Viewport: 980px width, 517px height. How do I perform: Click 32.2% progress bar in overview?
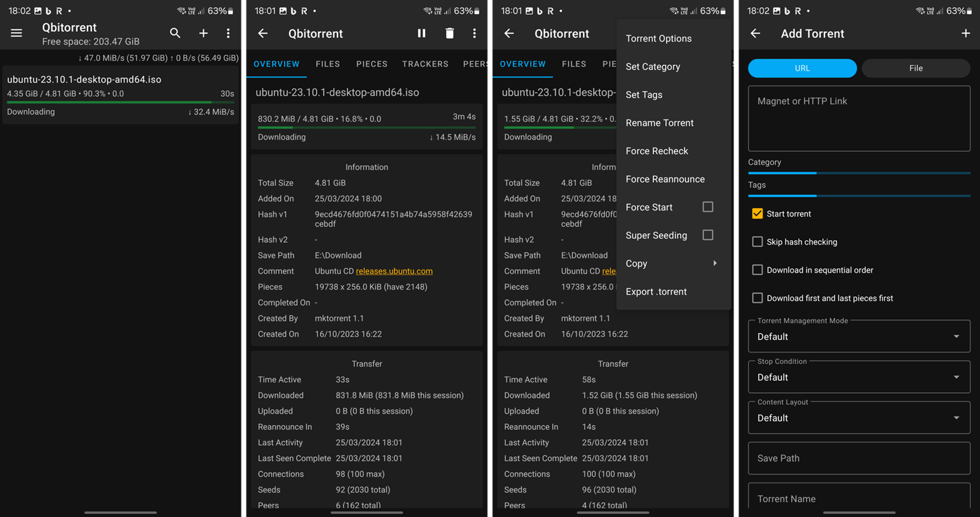pyautogui.click(x=559, y=127)
